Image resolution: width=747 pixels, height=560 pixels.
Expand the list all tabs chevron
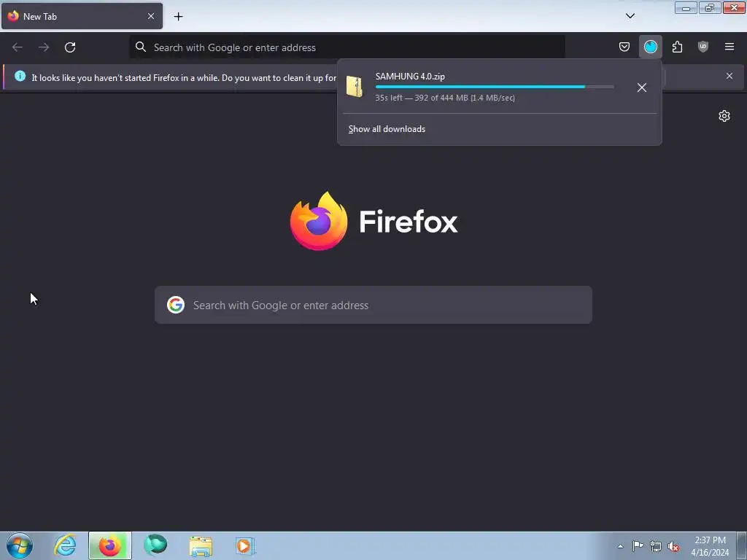630,16
